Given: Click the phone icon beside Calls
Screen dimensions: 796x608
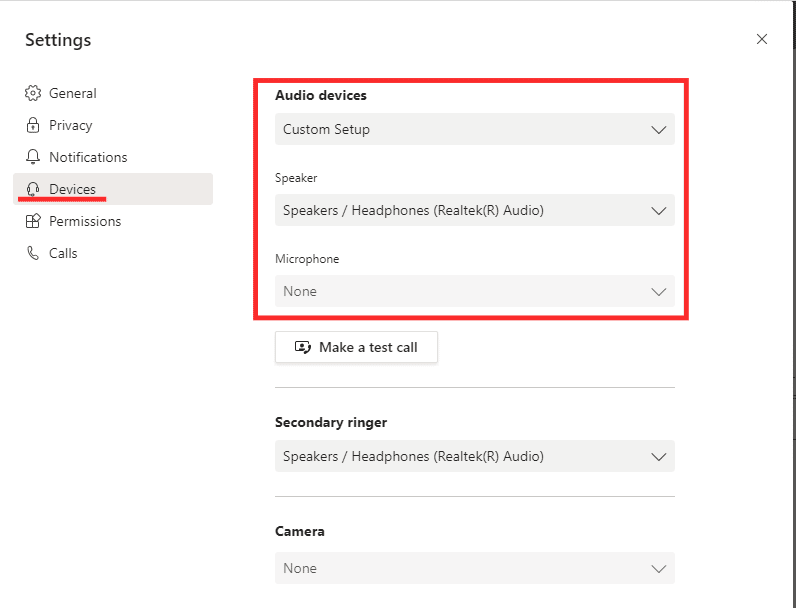Looking at the screenshot, I should click(33, 253).
